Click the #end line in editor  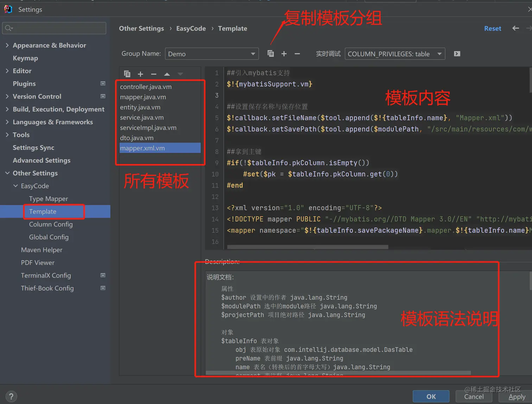(x=235, y=185)
